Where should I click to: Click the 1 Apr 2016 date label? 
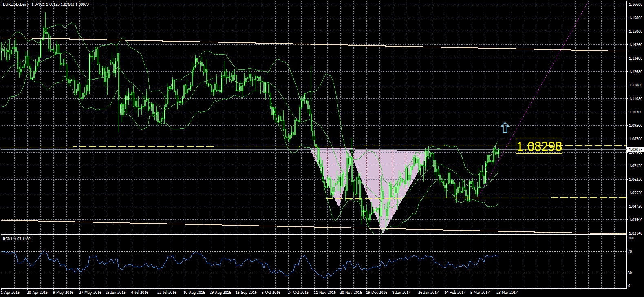[11, 293]
